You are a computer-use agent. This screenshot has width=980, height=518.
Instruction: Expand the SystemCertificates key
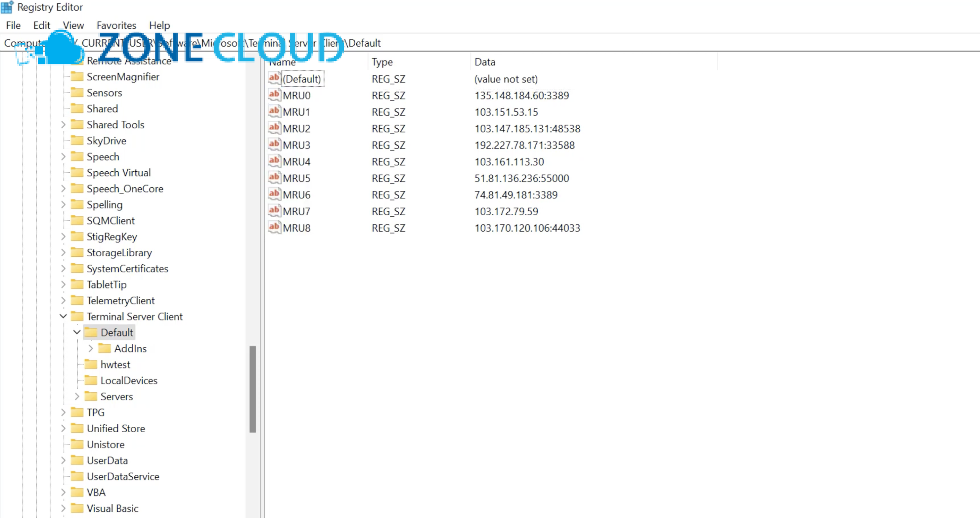point(63,269)
